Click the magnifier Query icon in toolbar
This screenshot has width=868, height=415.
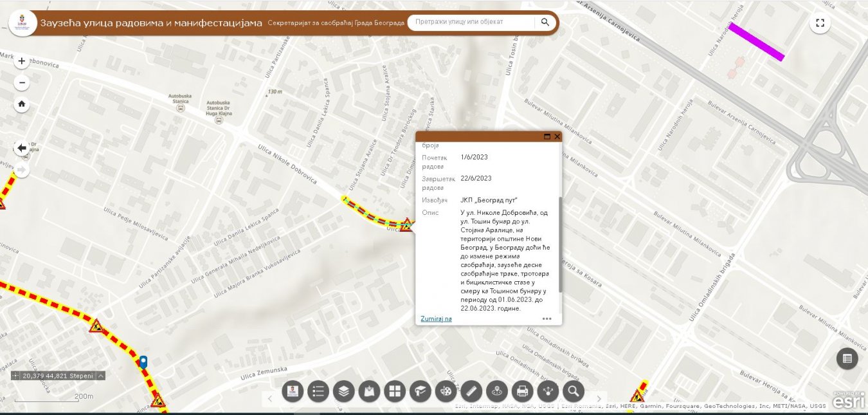pos(573,391)
